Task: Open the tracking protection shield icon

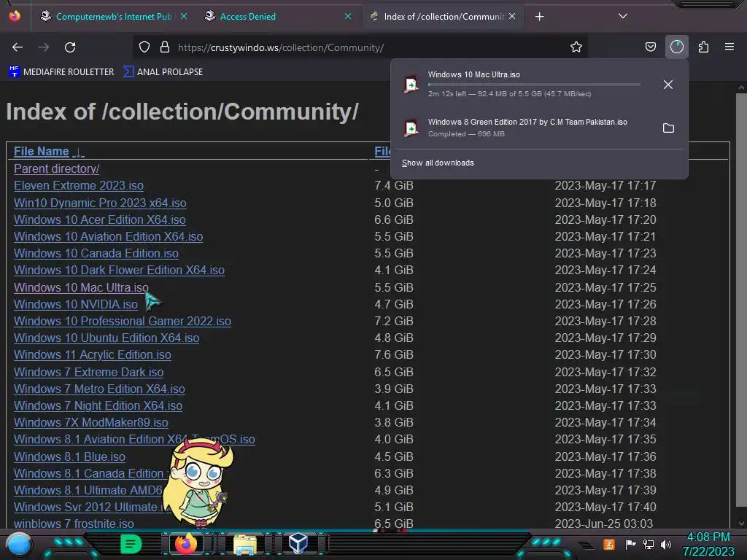Action: (x=144, y=47)
